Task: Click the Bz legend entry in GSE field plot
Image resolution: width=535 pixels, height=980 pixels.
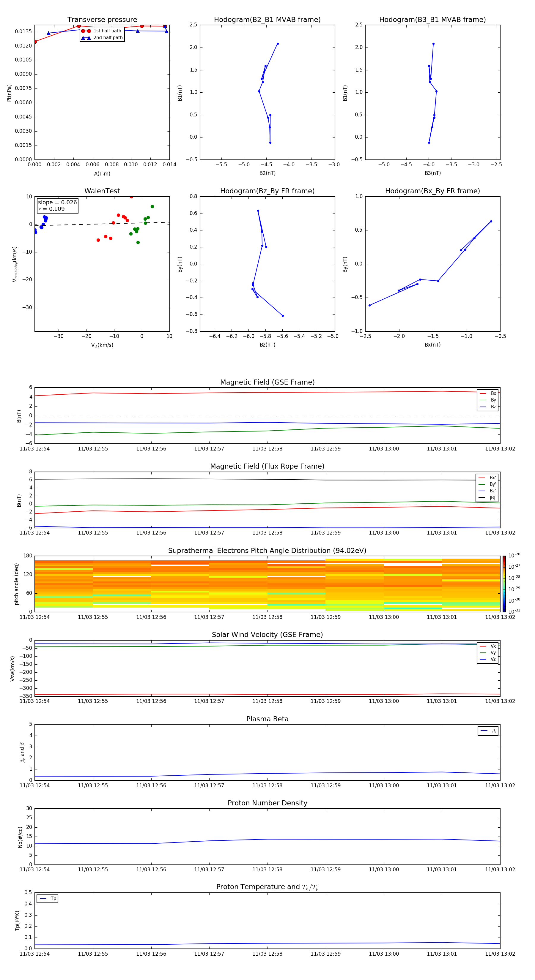Action: tap(488, 407)
